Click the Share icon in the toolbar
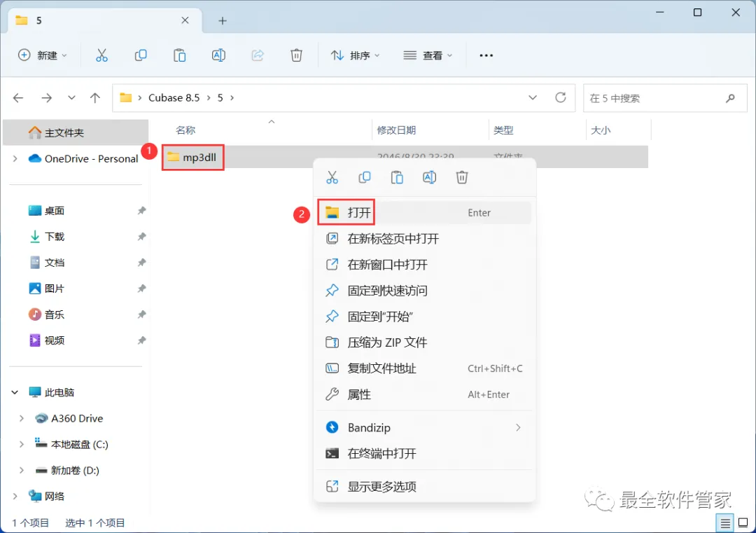756x533 pixels. click(x=258, y=55)
